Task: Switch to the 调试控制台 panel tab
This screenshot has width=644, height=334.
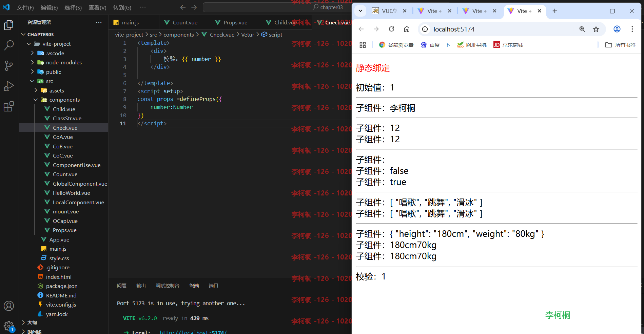Action: 168,286
